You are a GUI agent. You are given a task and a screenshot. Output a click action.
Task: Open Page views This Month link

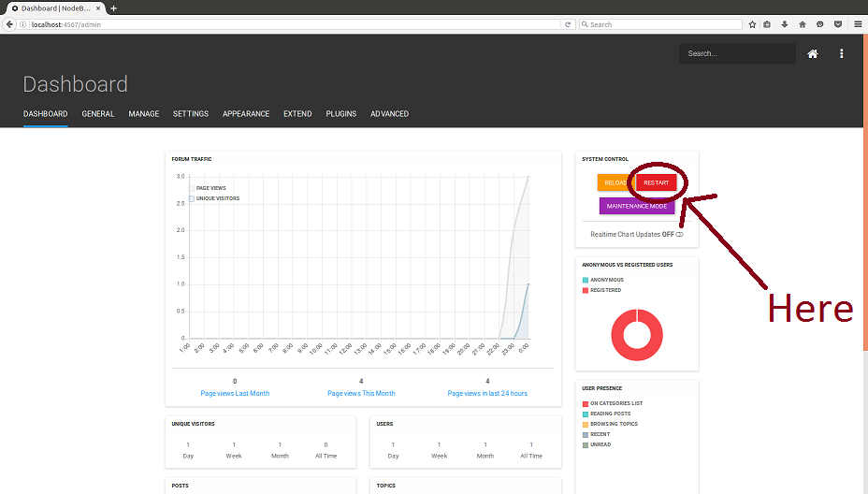(361, 393)
